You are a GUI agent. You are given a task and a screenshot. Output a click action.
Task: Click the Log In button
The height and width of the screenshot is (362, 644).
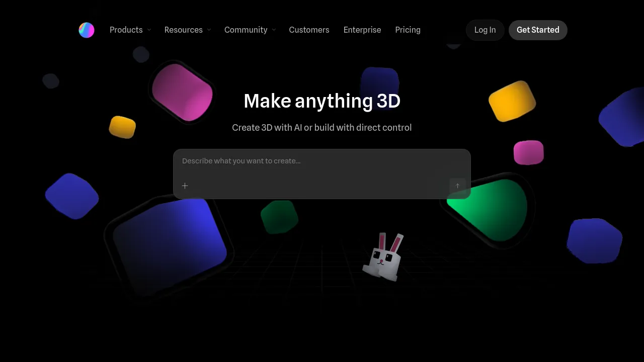(x=485, y=30)
